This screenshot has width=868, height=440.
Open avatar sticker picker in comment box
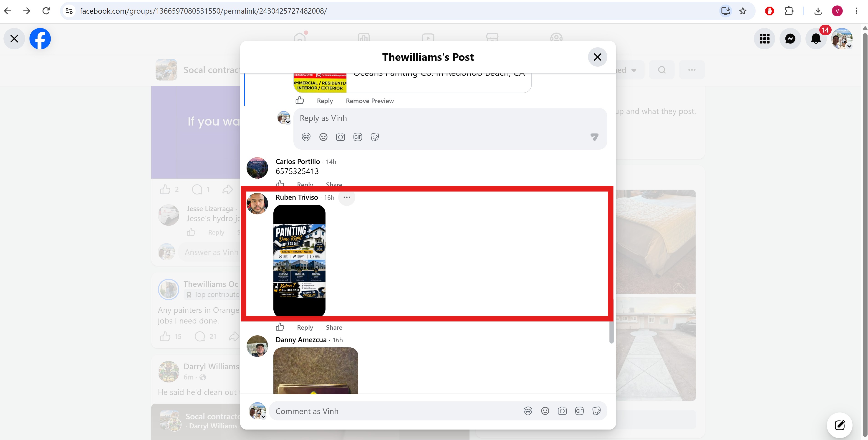click(528, 411)
